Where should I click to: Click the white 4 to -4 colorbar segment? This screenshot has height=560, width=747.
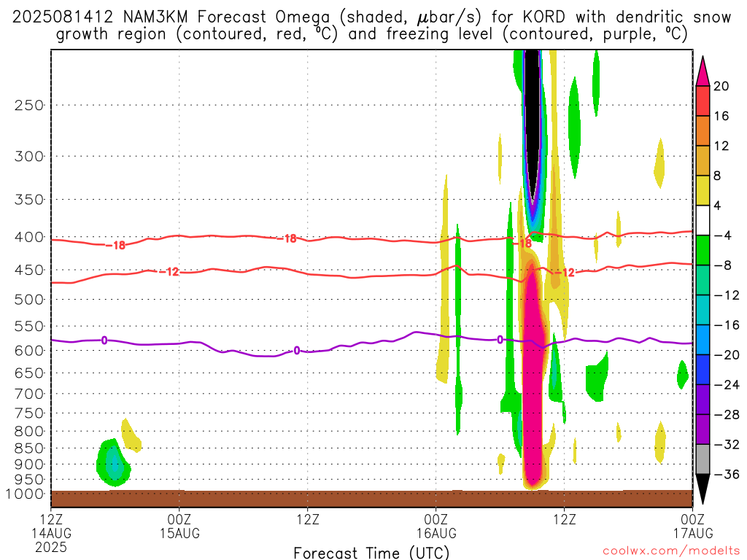click(x=703, y=220)
